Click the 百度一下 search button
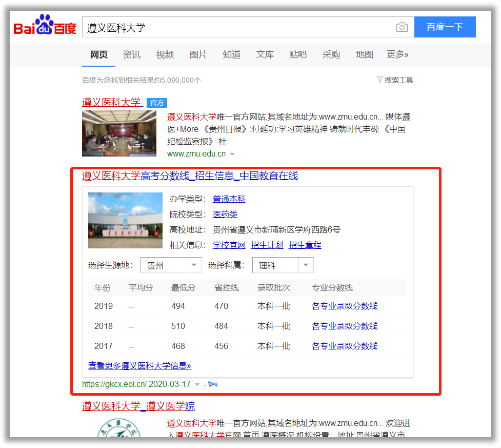The height and width of the screenshot is (448, 501). tap(445, 27)
